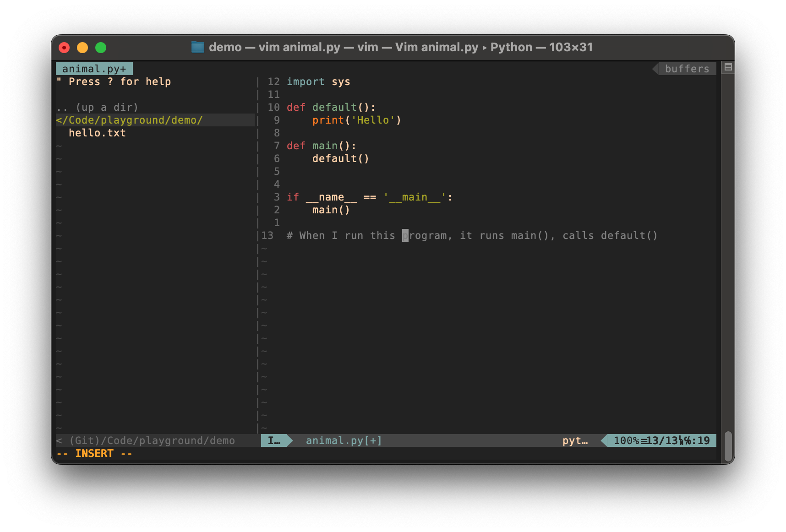Click the 100% scroll position indicator

click(628, 440)
